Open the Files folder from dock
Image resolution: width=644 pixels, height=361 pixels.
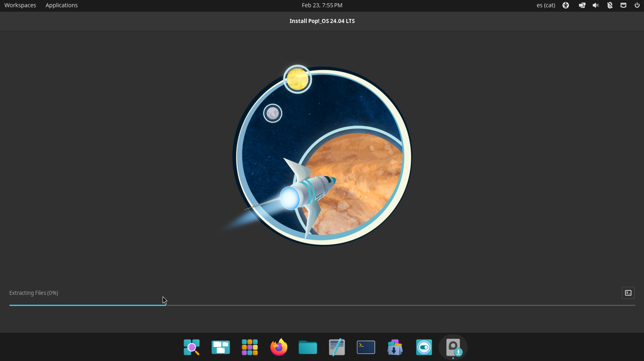(x=308, y=347)
